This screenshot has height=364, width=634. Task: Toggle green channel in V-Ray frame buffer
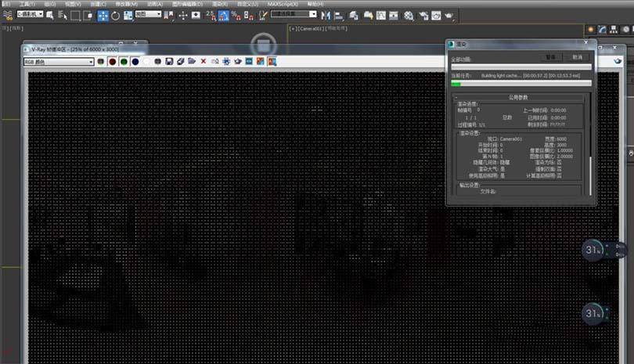(x=124, y=62)
